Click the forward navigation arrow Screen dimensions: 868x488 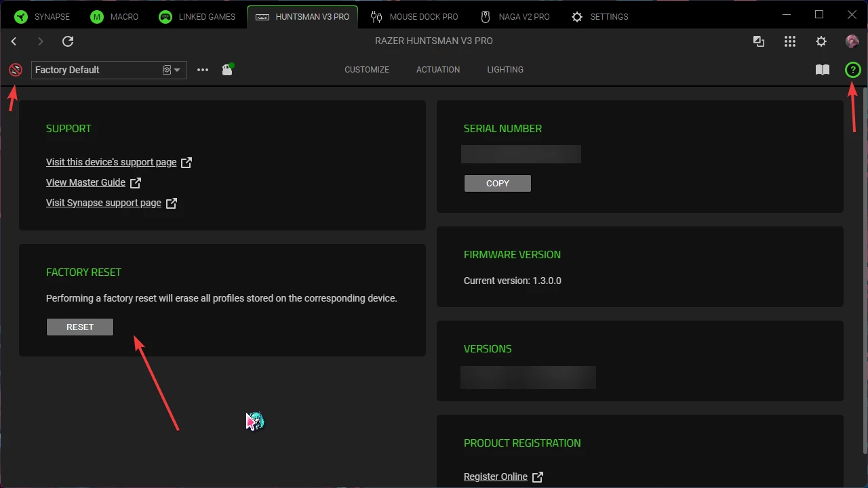[x=41, y=41]
